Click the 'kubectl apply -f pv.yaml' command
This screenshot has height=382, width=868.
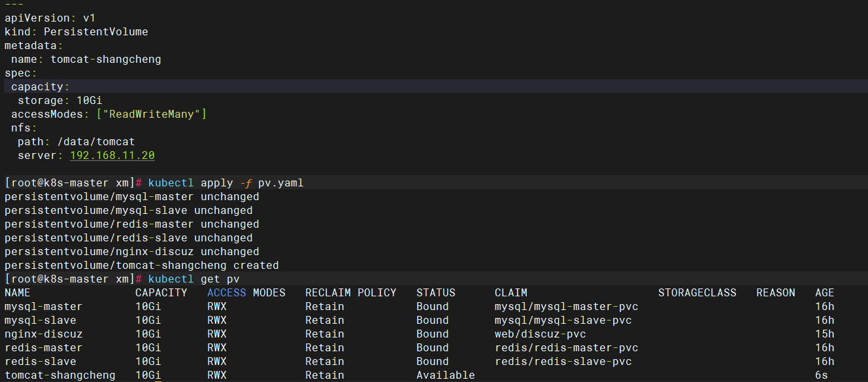click(x=226, y=183)
